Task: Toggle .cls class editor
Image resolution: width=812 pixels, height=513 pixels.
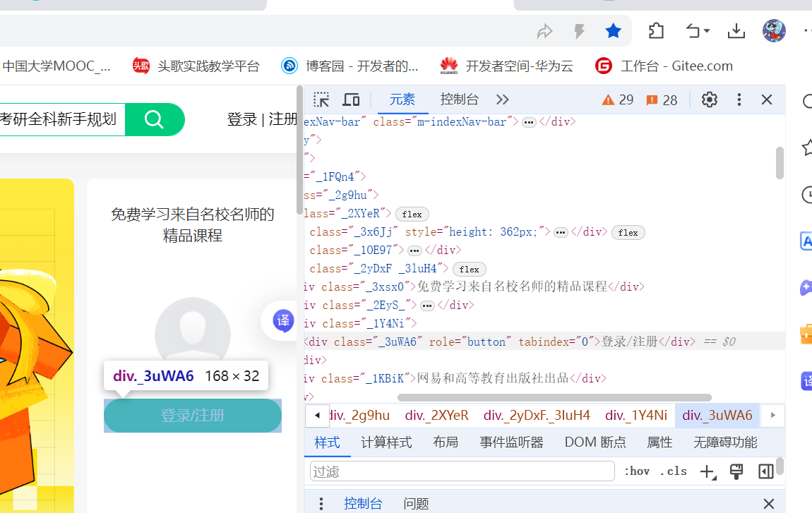Action: click(x=673, y=471)
